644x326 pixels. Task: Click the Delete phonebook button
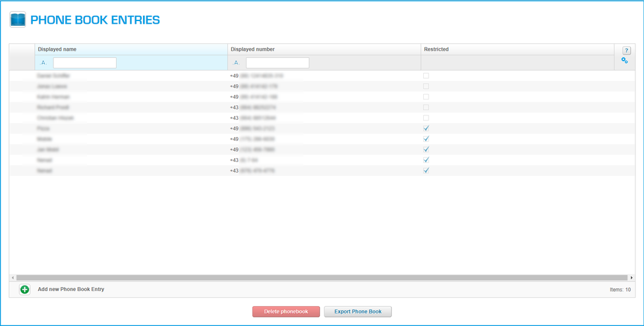pos(286,312)
